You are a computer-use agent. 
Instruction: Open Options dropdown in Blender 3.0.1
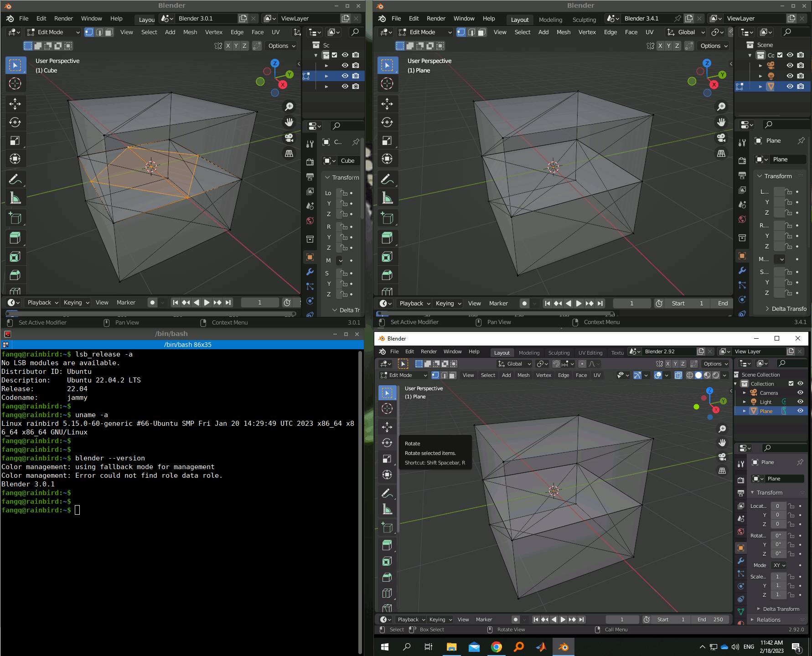click(x=282, y=46)
